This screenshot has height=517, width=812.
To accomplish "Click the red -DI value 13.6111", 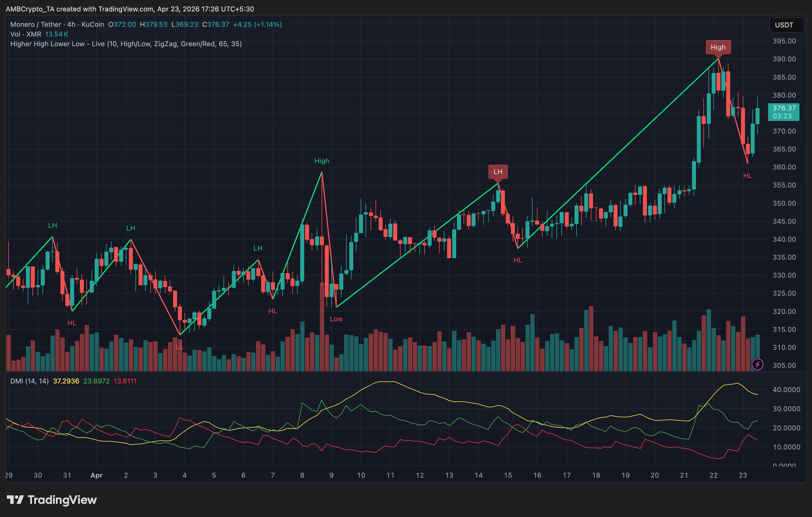I will [x=125, y=381].
